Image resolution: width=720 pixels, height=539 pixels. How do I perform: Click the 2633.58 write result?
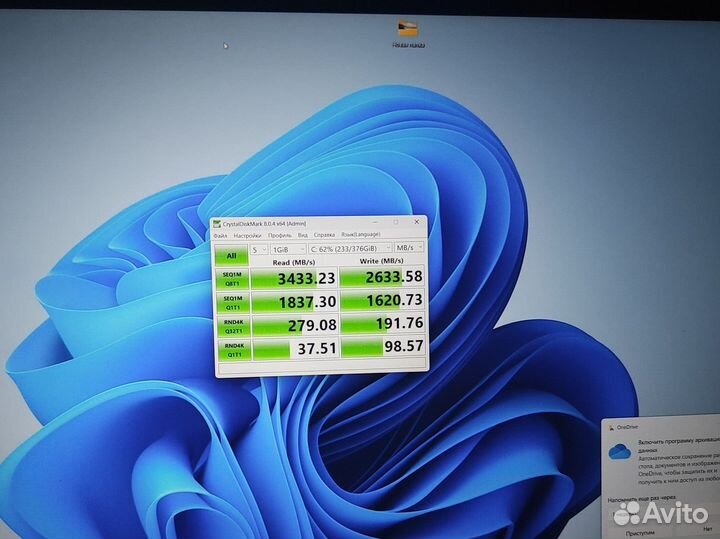[382, 277]
